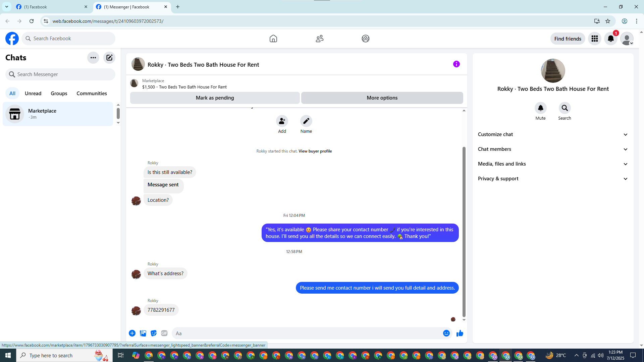Open the View buyer profile link
Viewport: 644px width, 362px height.
(x=315, y=151)
